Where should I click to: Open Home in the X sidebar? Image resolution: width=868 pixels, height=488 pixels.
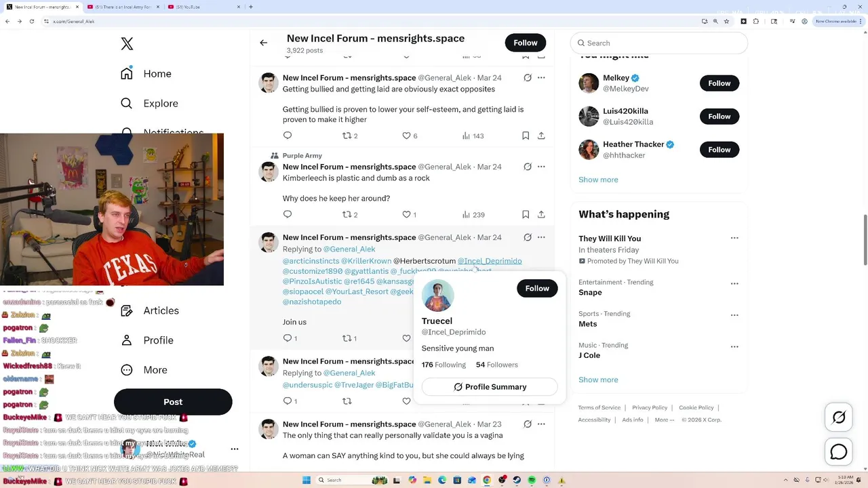(146, 74)
